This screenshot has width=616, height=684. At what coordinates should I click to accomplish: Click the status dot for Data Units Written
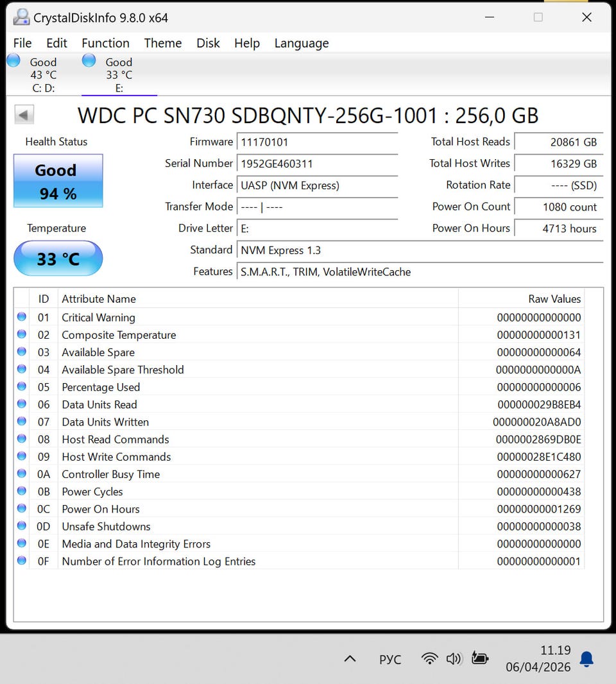tap(21, 422)
